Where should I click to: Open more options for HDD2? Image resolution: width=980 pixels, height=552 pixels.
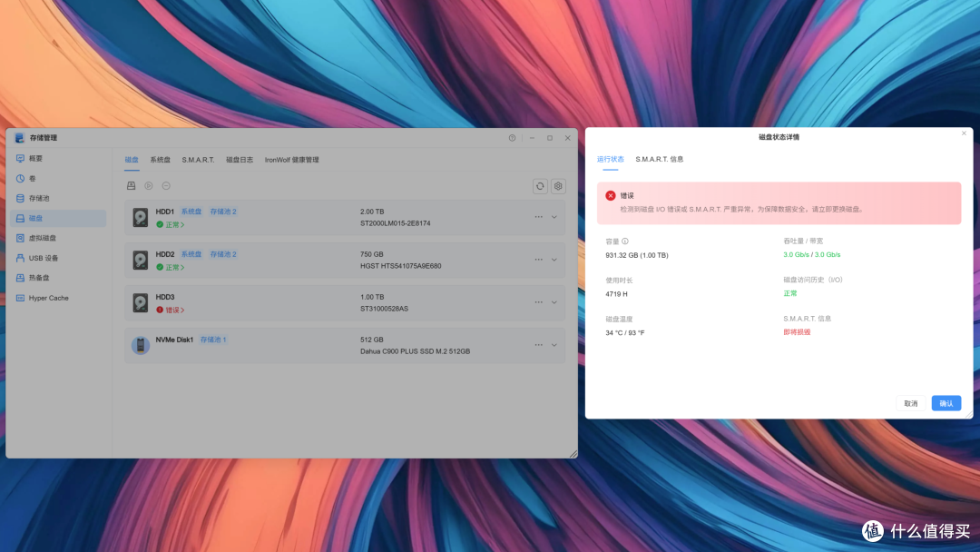coord(538,260)
